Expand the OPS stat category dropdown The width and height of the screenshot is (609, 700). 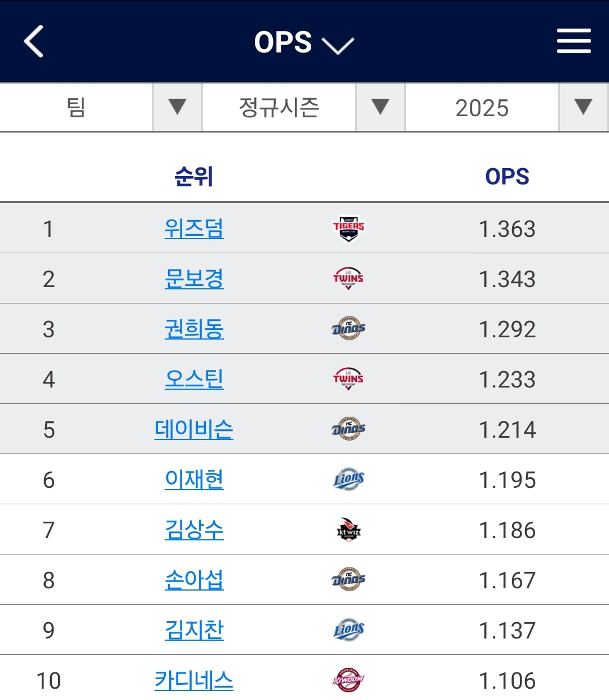(x=304, y=42)
